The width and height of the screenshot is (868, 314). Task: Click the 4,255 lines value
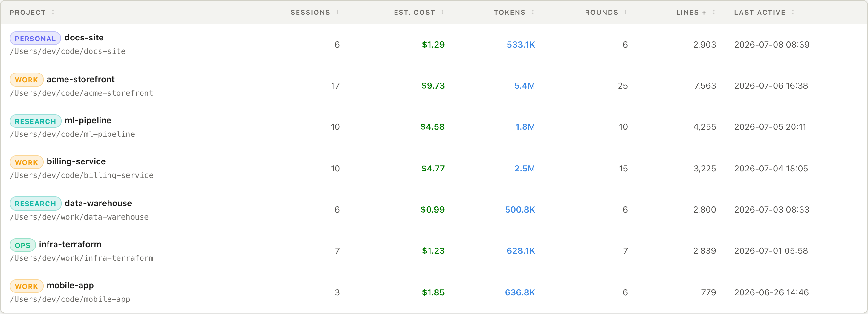705,127
